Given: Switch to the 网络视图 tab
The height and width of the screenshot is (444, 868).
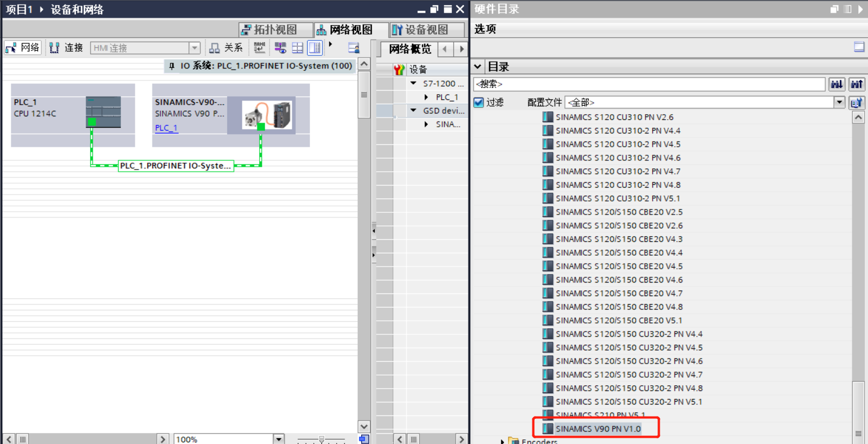Looking at the screenshot, I should tap(351, 30).
